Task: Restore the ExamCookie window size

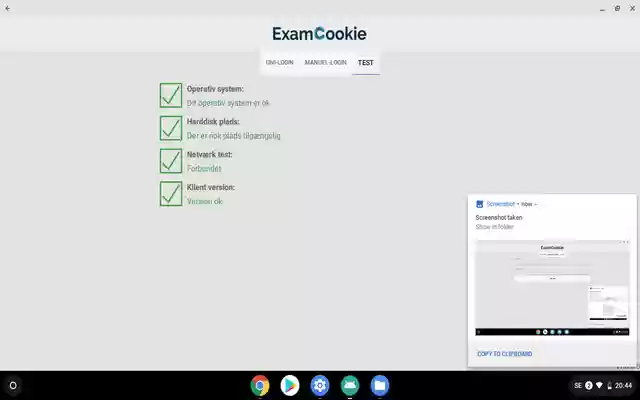Action: coord(617,8)
